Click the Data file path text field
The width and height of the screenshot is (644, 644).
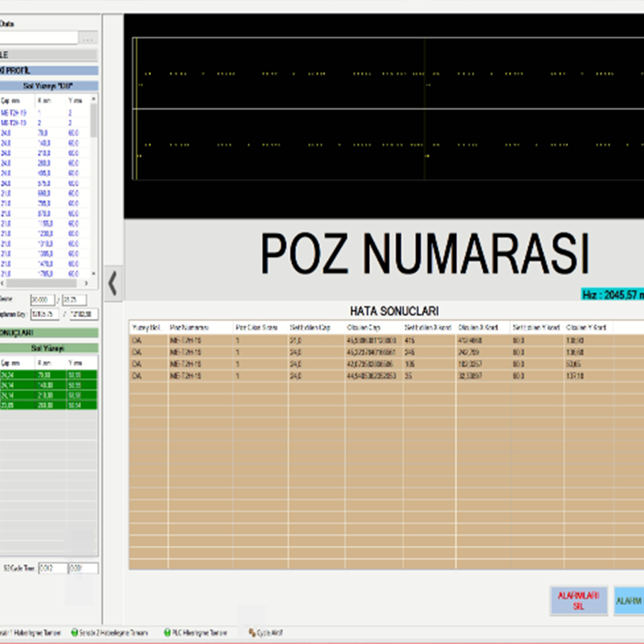pos(39,38)
